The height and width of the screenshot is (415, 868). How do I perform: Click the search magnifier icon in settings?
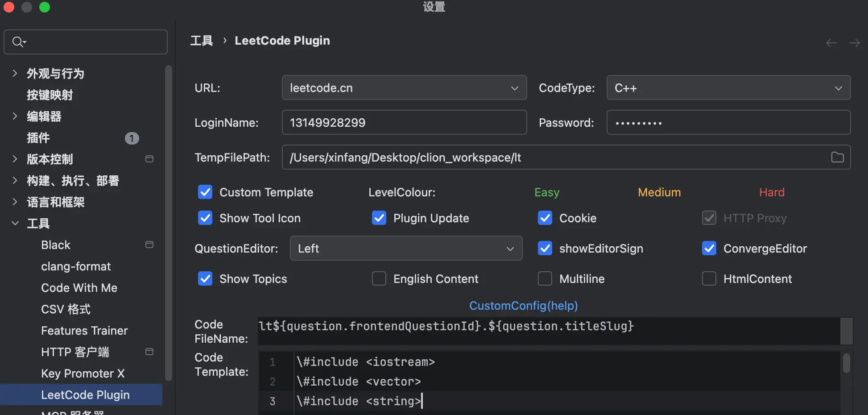pos(19,42)
